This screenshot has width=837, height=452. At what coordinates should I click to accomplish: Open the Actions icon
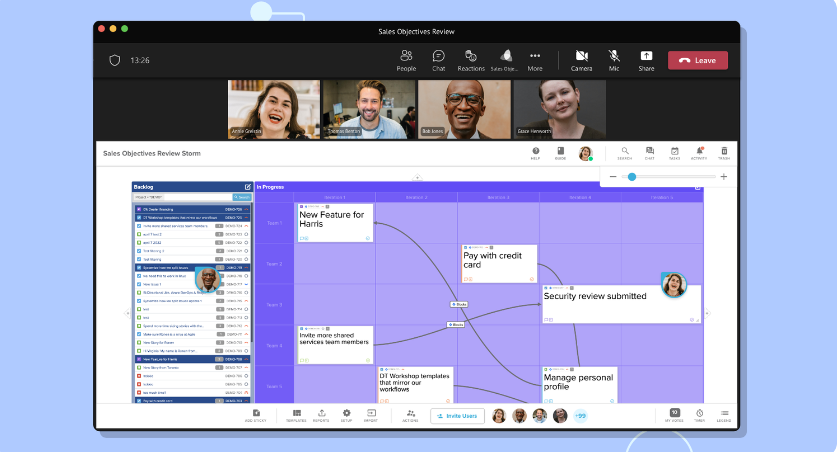pyautogui.click(x=410, y=415)
